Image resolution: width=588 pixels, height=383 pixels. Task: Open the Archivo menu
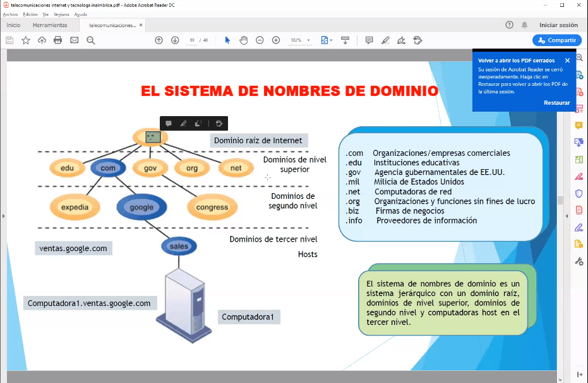coord(10,14)
